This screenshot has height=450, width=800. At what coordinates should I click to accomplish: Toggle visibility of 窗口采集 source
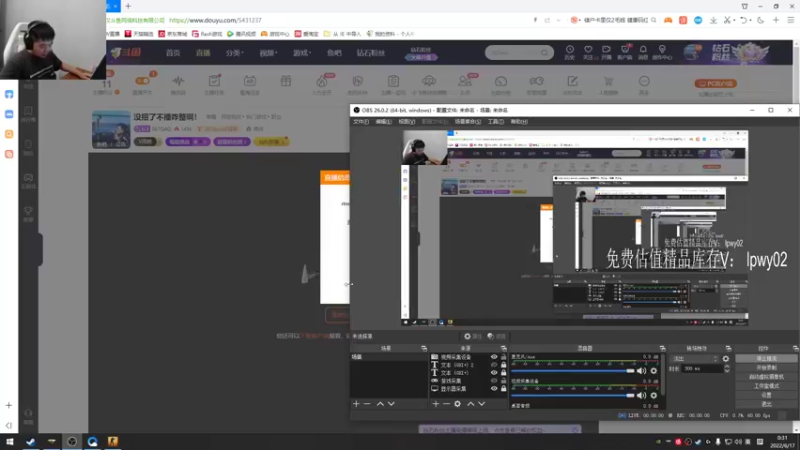point(494,381)
